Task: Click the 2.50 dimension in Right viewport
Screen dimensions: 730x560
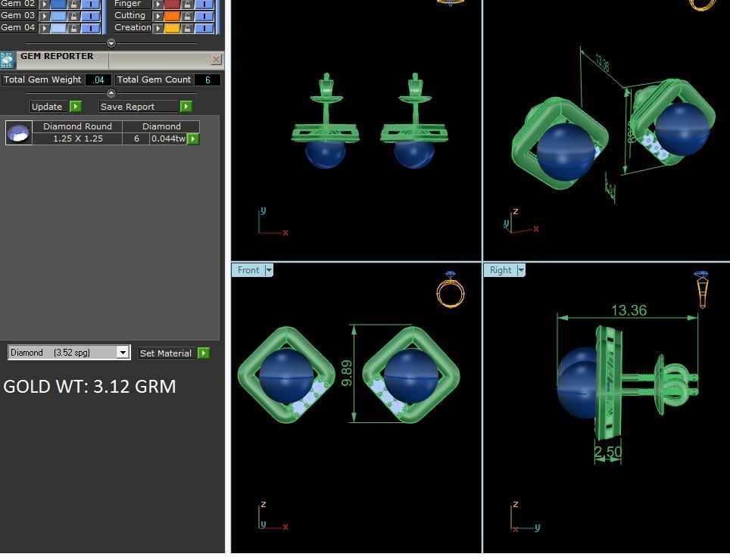Action: pos(608,452)
